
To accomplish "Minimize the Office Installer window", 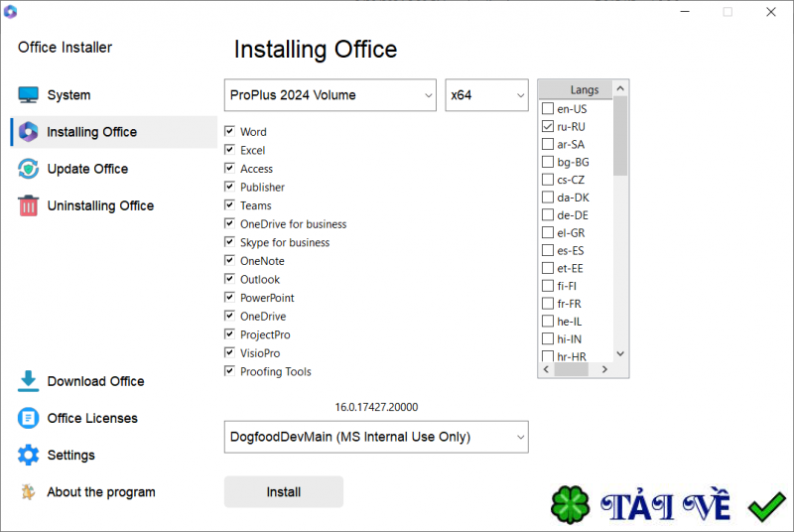I will tap(685, 12).
